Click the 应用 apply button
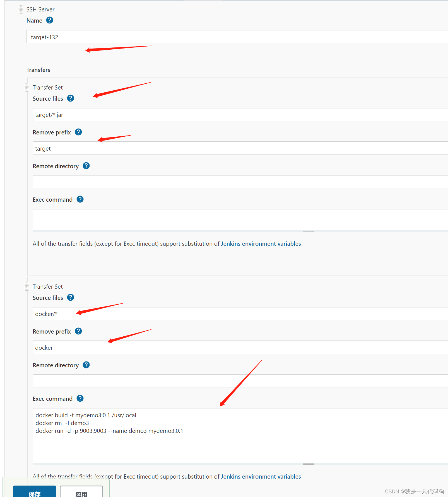The width and height of the screenshot is (448, 497). [x=82, y=493]
